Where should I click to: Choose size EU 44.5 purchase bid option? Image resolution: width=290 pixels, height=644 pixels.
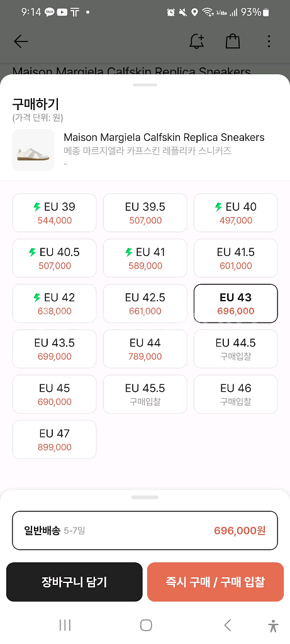coord(236,348)
